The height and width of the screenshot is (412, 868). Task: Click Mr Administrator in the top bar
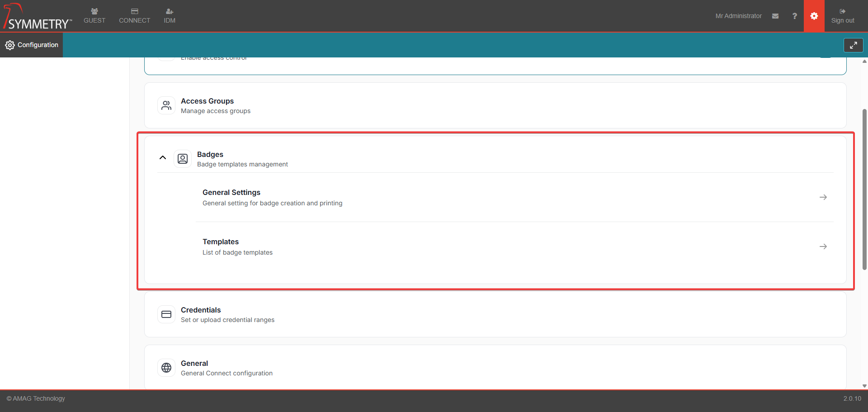[739, 16]
